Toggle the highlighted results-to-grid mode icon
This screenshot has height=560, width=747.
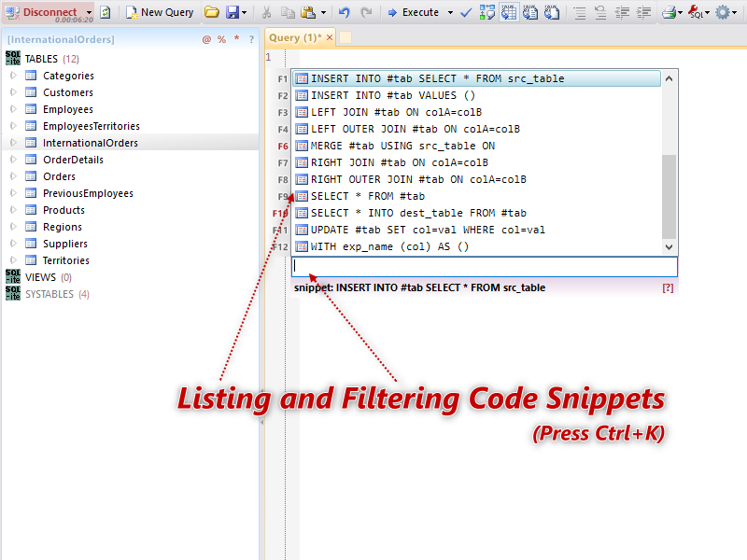click(509, 12)
